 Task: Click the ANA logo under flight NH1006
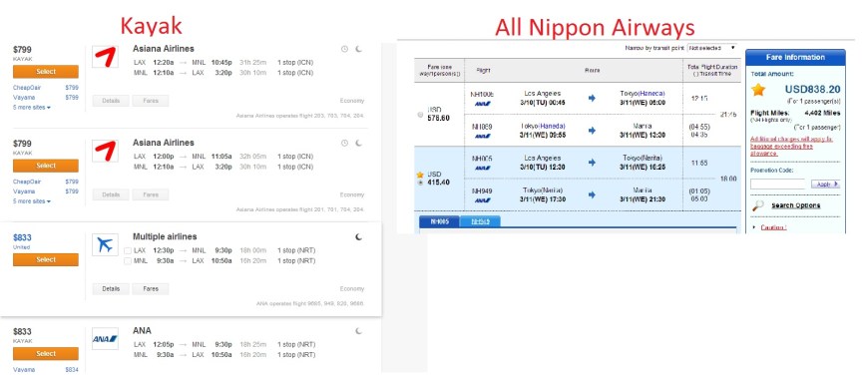tap(482, 104)
